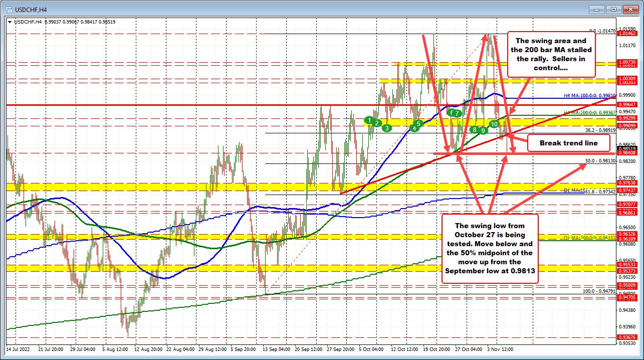Screen dimensions: 644x360
Task: Select the Break trend line annotation box
Action: coord(569,143)
